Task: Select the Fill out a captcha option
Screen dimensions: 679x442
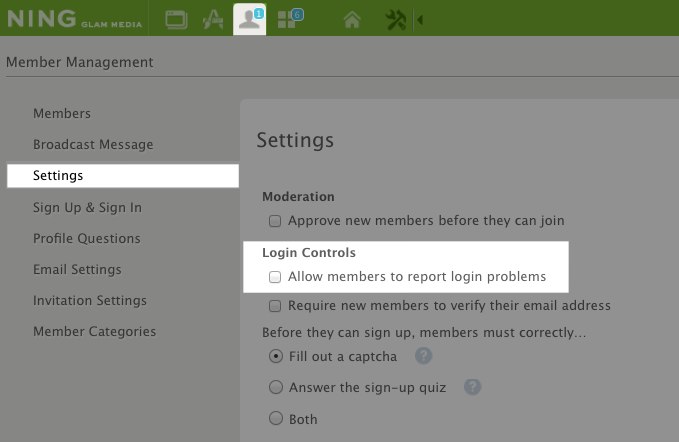Action: (x=276, y=356)
